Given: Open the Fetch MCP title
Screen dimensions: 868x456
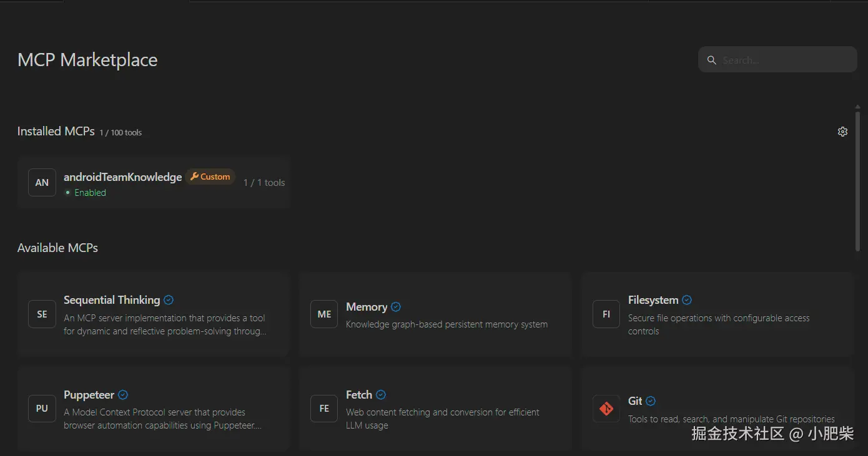Looking at the screenshot, I should pyautogui.click(x=359, y=395).
